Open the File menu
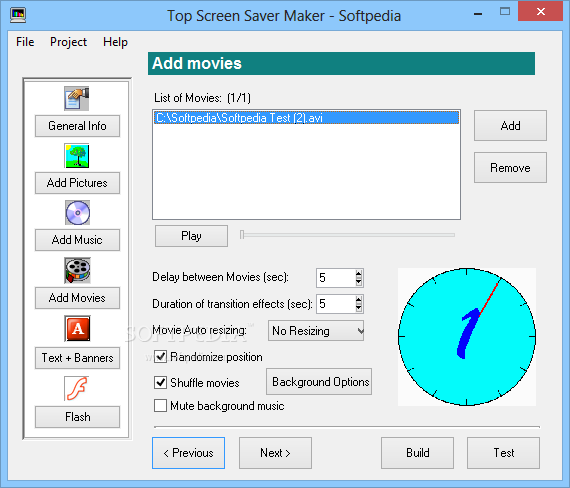570x488 pixels. tap(25, 42)
